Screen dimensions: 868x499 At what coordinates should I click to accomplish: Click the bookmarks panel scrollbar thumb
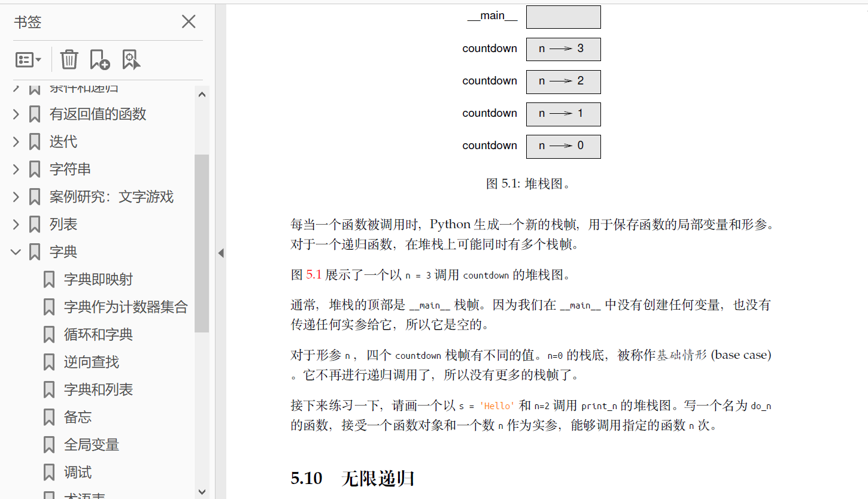[202, 243]
